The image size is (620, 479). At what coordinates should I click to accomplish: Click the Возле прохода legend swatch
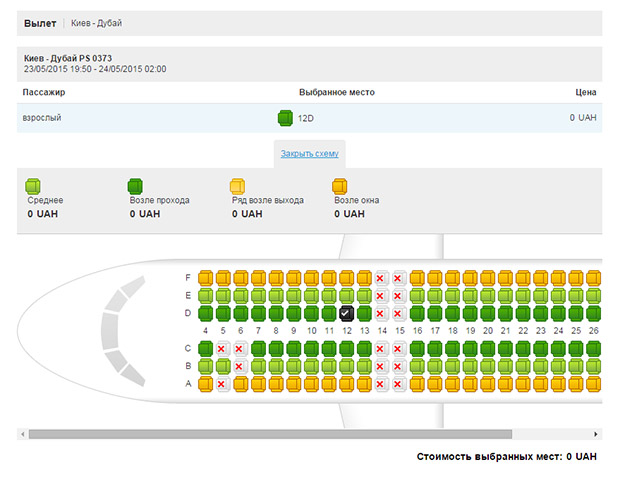135,186
